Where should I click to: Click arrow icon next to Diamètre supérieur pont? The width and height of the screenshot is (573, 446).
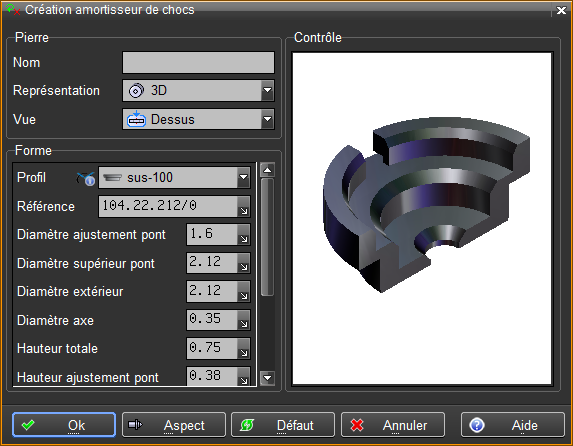pyautogui.click(x=244, y=263)
